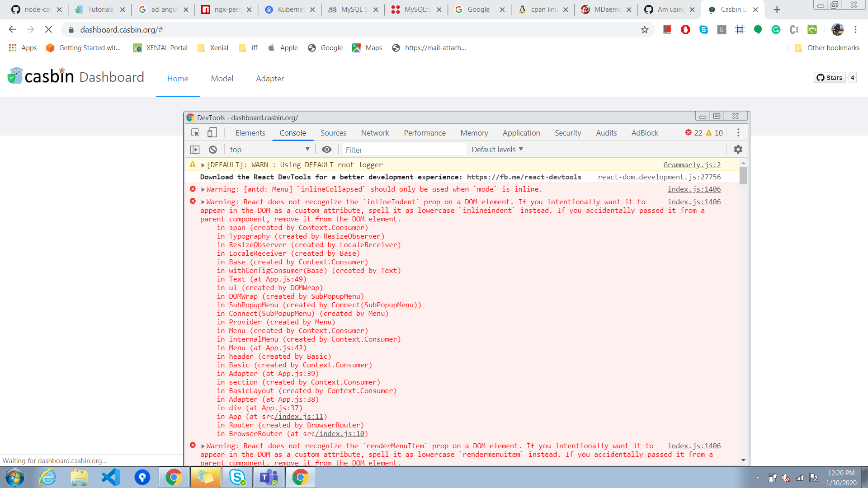The height and width of the screenshot is (488, 868).
Task: Expand the inlineCollapsed warning message
Action: [x=203, y=189]
